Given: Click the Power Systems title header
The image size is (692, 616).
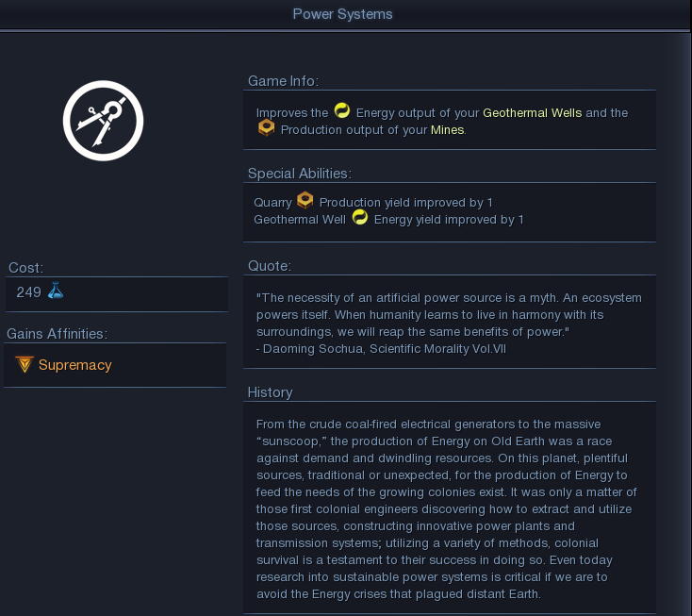Looking at the screenshot, I should pos(342,14).
